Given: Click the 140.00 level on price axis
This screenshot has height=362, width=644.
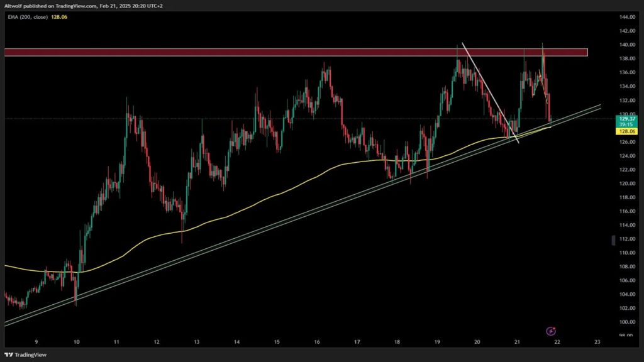Looking at the screenshot, I should click(x=627, y=45).
